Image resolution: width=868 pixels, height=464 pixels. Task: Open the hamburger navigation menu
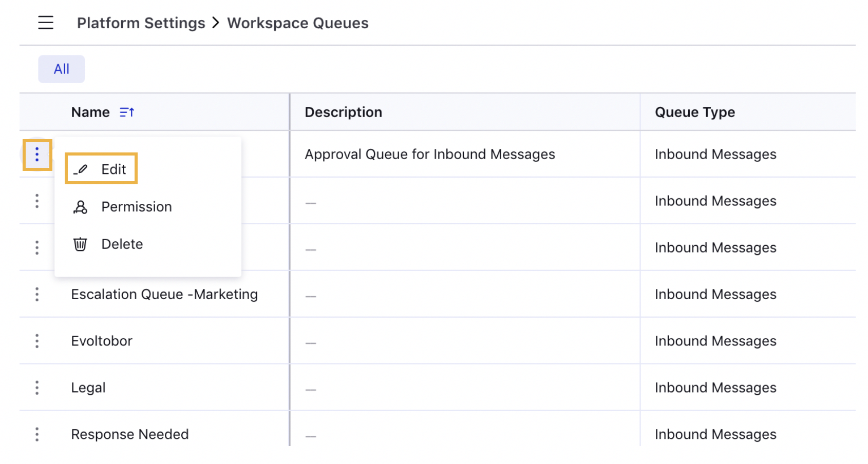tap(46, 23)
